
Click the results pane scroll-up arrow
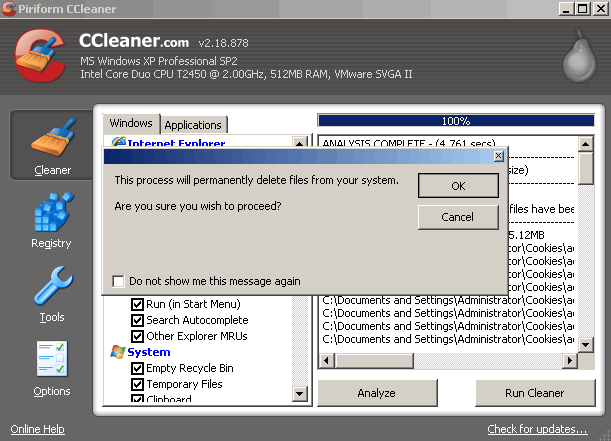(x=586, y=144)
